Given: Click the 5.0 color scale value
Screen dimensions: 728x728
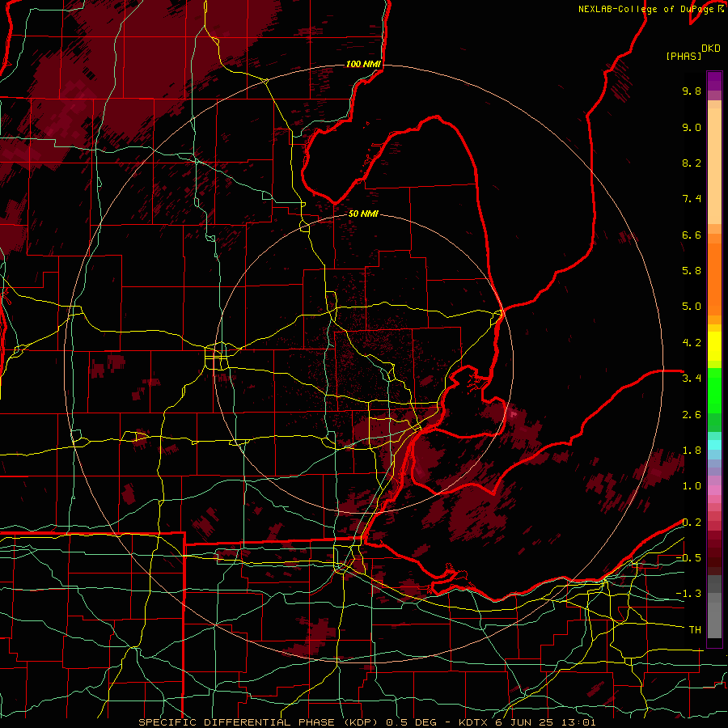Looking at the screenshot, I should click(x=692, y=307).
